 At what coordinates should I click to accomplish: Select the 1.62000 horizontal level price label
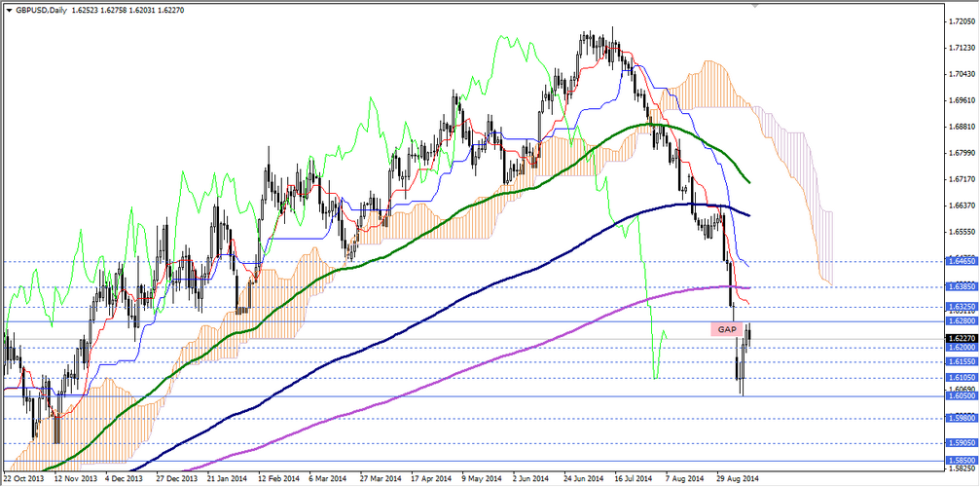click(x=962, y=348)
